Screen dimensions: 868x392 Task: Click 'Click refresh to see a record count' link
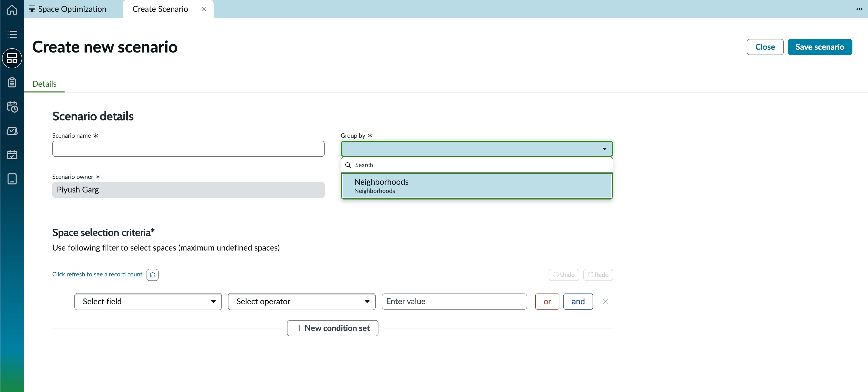click(x=97, y=274)
